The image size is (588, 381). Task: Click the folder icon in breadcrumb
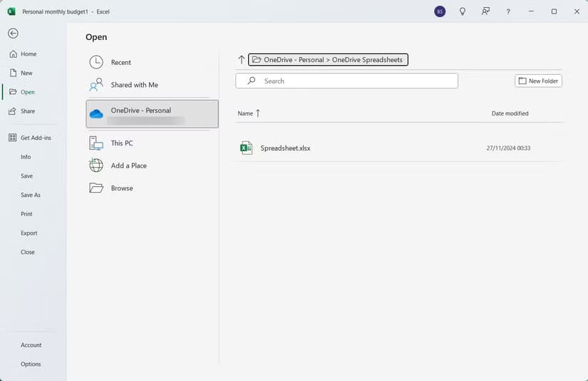click(x=257, y=60)
